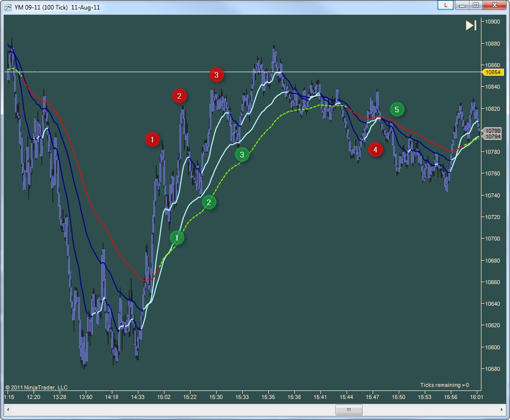This screenshot has height=420, width=510.
Task: Click the 10640 price axis label
Action: point(492,304)
